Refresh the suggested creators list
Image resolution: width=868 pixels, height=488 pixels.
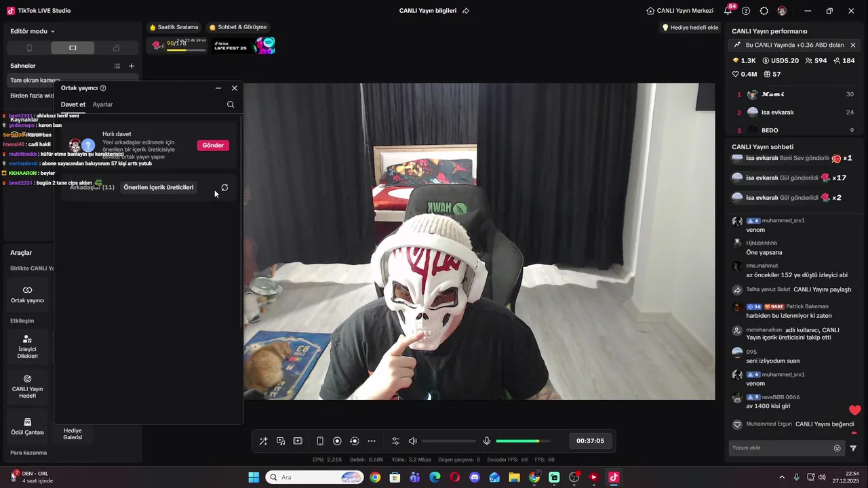(x=224, y=188)
